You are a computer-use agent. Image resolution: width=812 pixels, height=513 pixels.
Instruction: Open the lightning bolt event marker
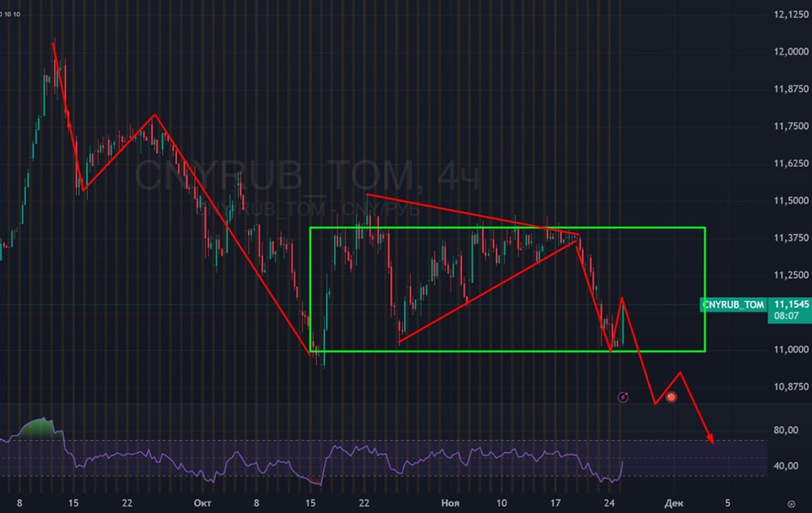point(623,397)
